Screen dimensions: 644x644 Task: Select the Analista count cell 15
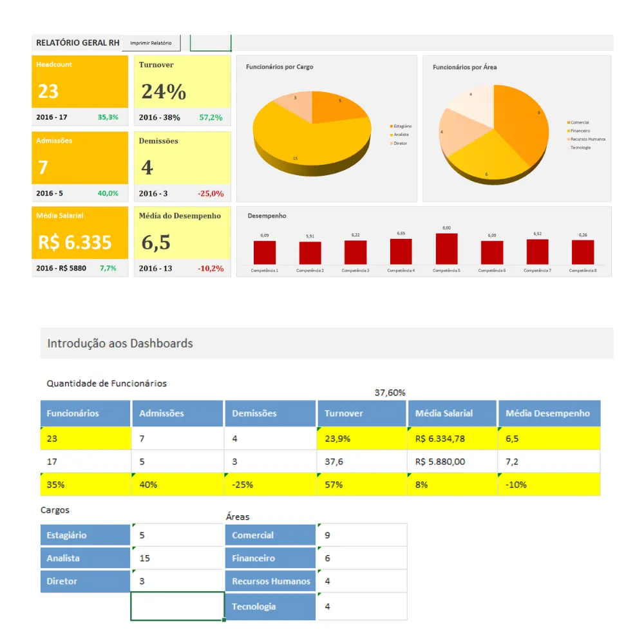pyautogui.click(x=178, y=558)
